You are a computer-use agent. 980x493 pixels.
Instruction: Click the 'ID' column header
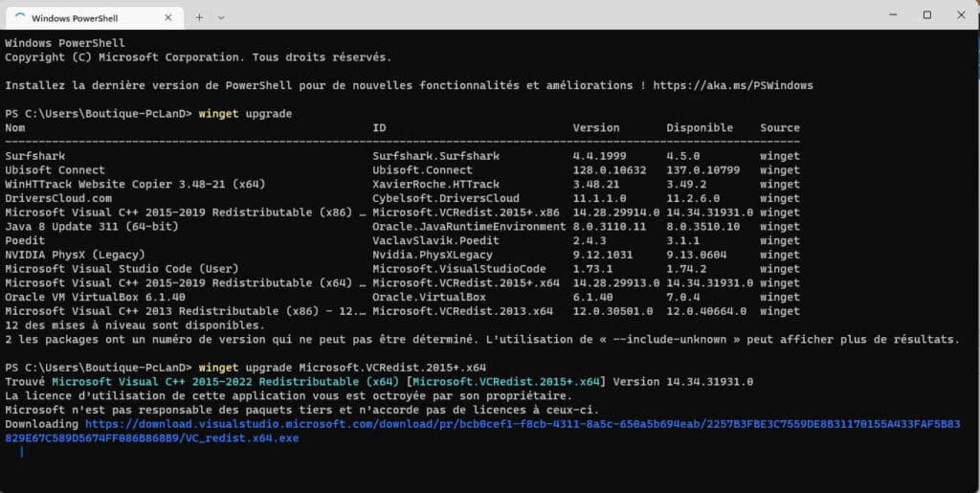(x=379, y=128)
